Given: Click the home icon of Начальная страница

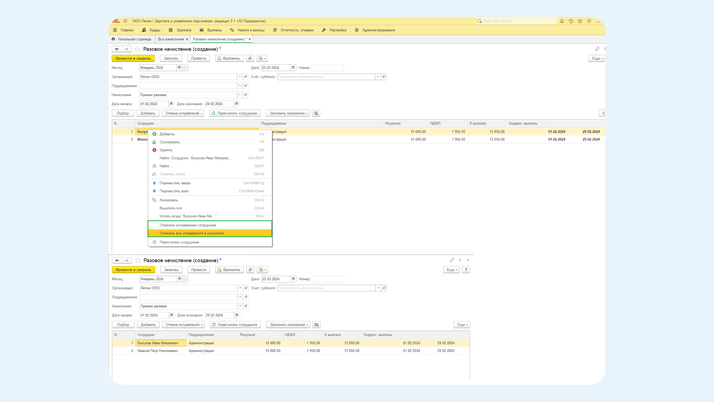Looking at the screenshot, I should (x=113, y=39).
